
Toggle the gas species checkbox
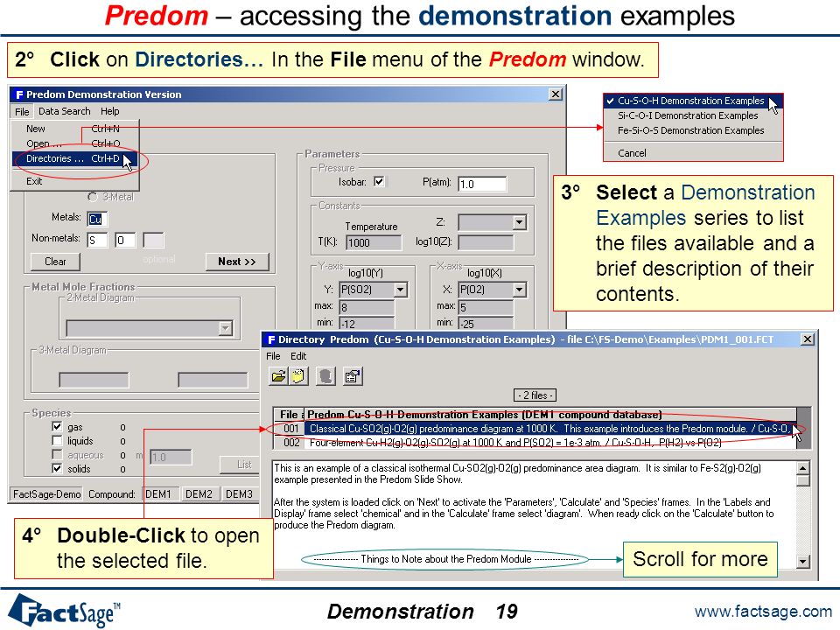[57, 426]
